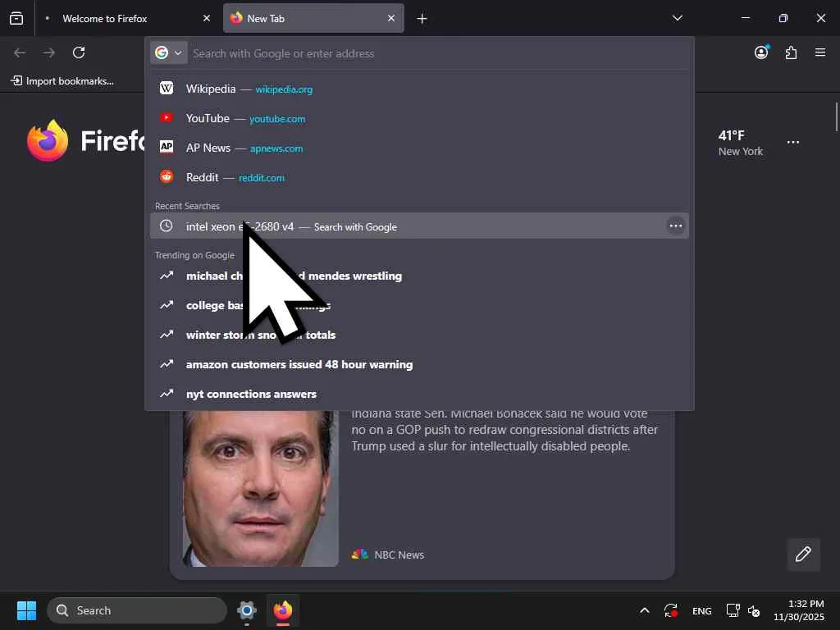Click the pencil customize page button
The height and width of the screenshot is (630, 840).
(804, 555)
